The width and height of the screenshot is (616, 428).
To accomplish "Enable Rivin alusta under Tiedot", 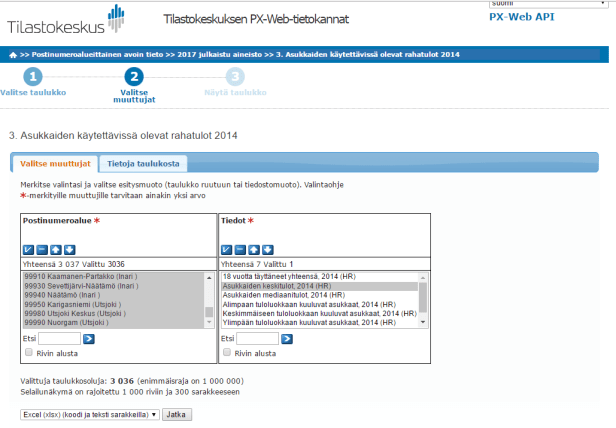I will point(227,353).
